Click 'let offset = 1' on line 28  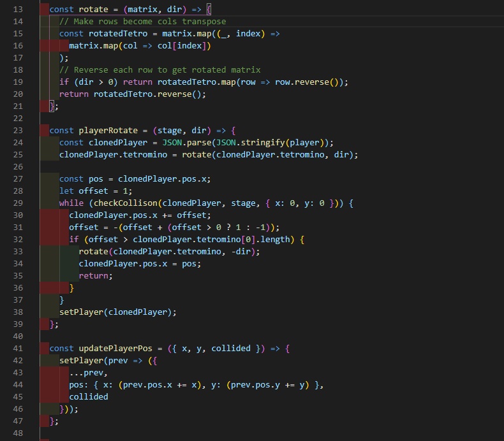[x=93, y=191]
